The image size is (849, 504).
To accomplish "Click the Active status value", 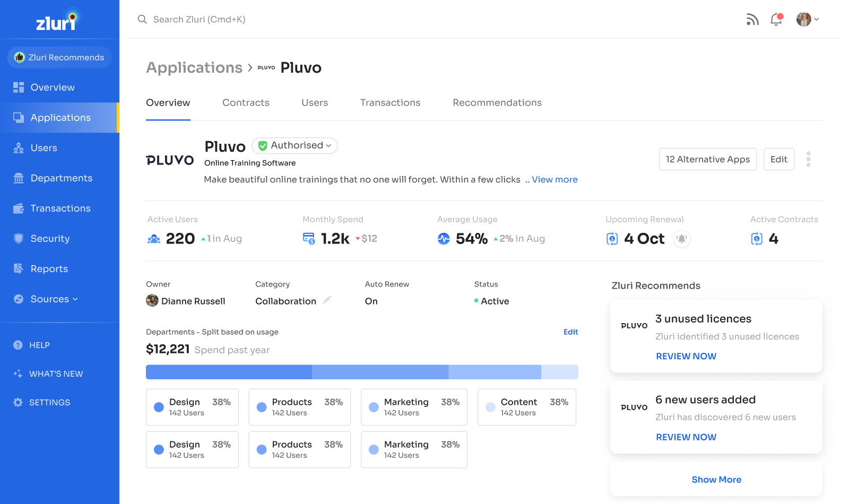I will point(495,301).
